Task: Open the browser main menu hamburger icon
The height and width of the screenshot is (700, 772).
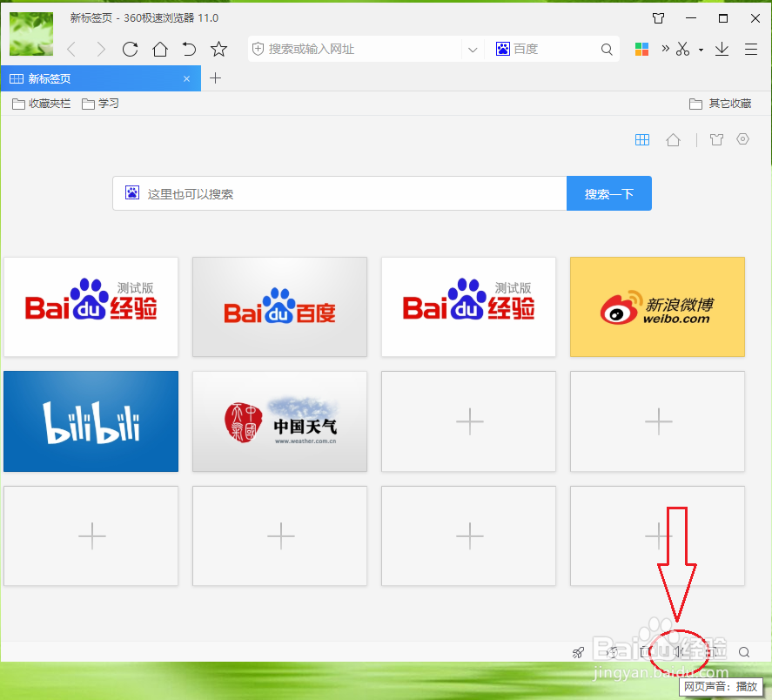Action: 751,50
